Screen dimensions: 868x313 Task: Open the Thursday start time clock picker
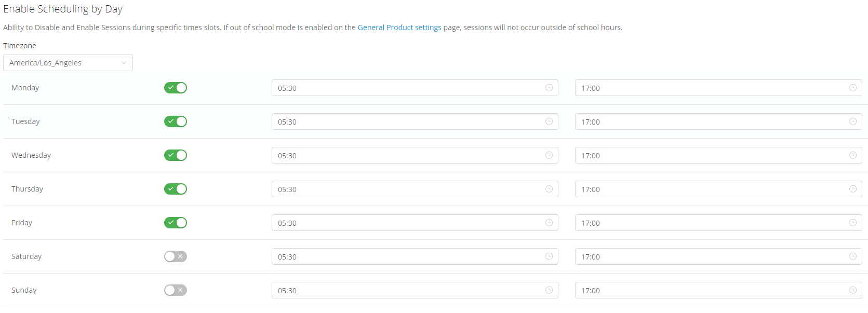[549, 189]
